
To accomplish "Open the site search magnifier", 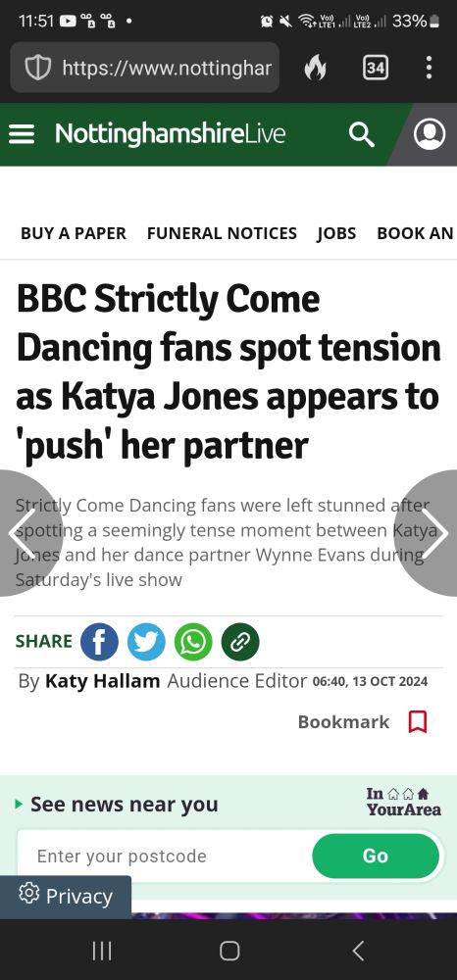I will point(361,133).
